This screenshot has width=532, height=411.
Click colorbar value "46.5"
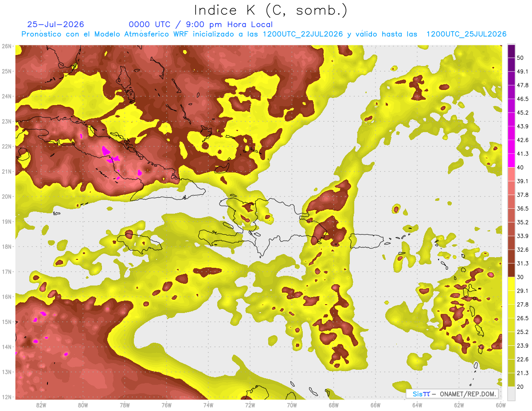[523, 99]
